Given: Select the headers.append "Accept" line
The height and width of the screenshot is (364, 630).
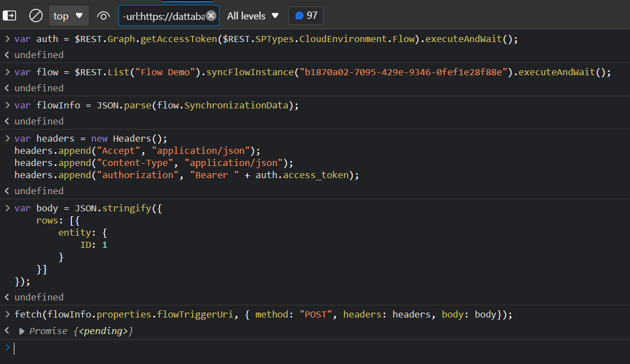Looking at the screenshot, I should (x=137, y=150).
